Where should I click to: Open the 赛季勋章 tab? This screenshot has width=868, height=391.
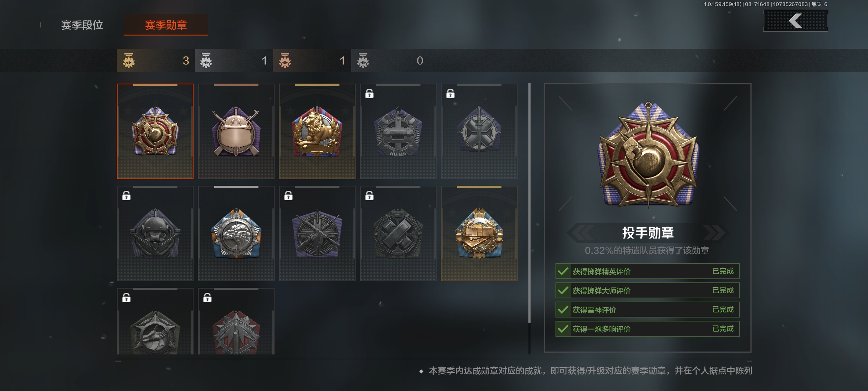[166, 25]
